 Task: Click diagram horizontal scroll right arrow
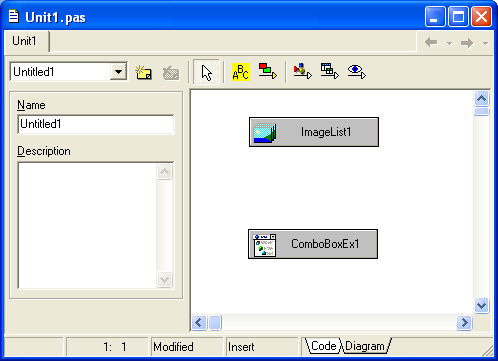(x=464, y=323)
